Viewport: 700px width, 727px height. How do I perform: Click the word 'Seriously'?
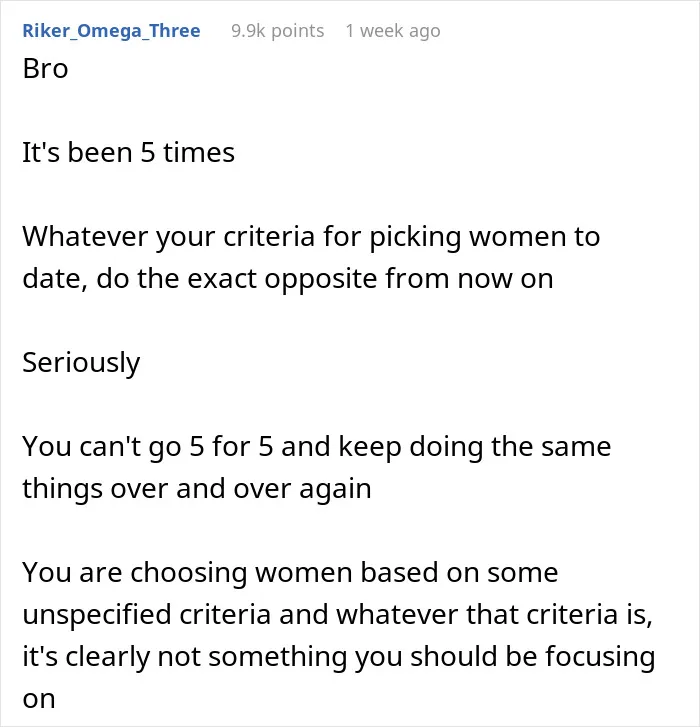[81, 363]
